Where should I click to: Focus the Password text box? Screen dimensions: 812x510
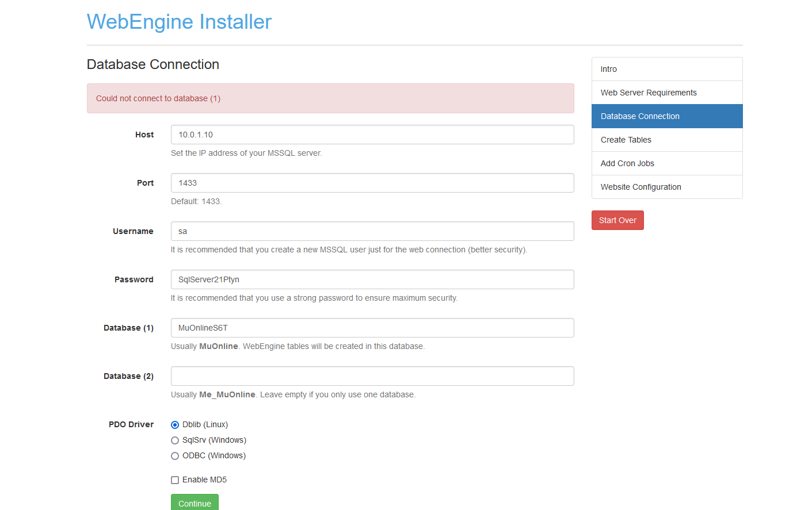point(372,279)
